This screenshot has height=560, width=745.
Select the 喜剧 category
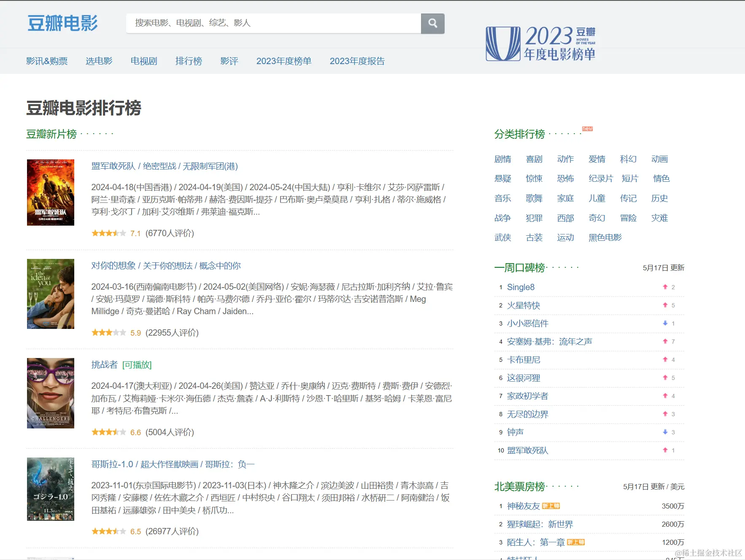click(x=534, y=159)
